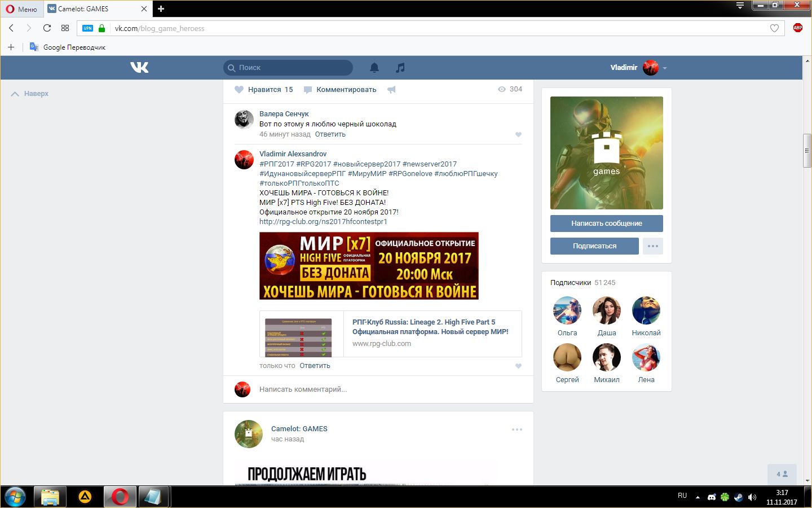Image resolution: width=812 pixels, height=508 pixels.
Task: Like Vladimir Alexsandrov's comment with the heart
Action: [x=518, y=366]
